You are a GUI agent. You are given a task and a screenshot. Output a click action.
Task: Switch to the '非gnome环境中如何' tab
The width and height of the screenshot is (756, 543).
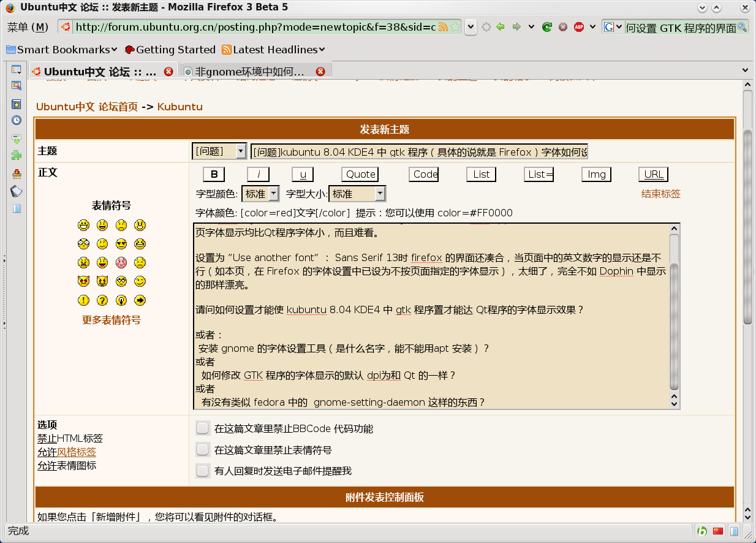(x=256, y=71)
